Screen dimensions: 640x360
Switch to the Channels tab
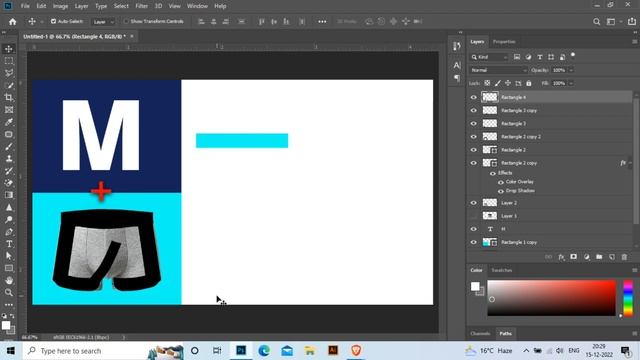coord(480,333)
